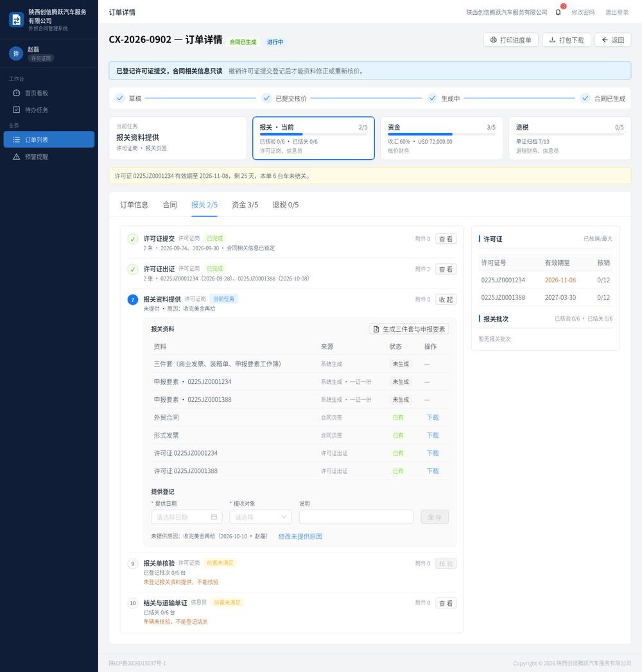
Task: Click the check icon of the 合同已生成 step
Action: point(585,98)
